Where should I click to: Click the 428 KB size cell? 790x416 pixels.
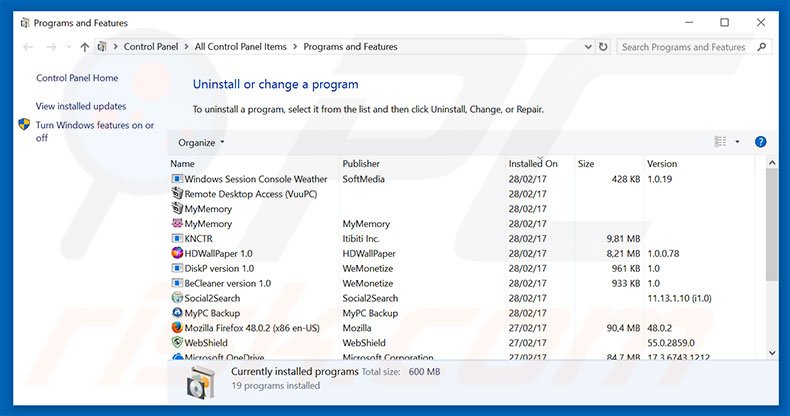pos(626,179)
